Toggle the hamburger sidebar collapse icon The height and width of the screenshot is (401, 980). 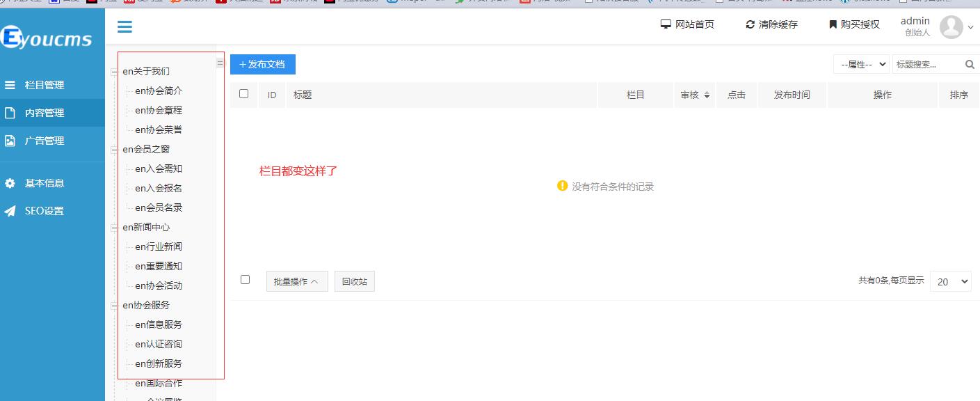pyautogui.click(x=124, y=27)
